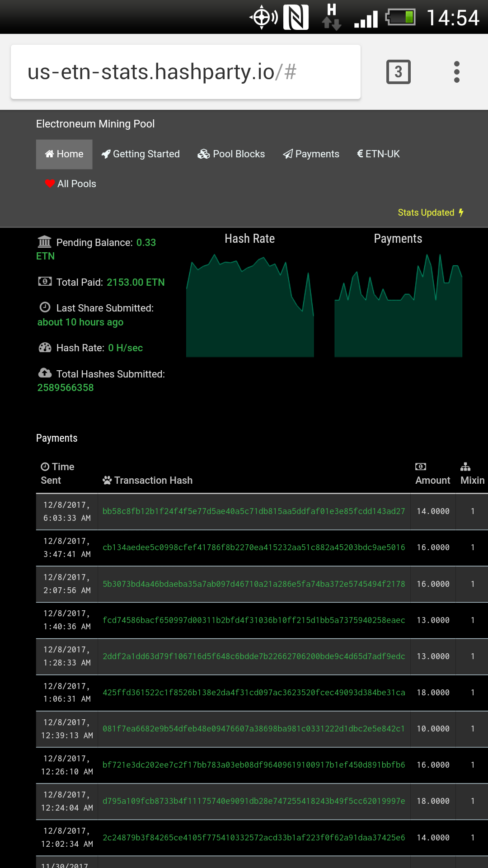Click the Stats Updated lightning bolt icon
This screenshot has width=488, height=868.
461,212
